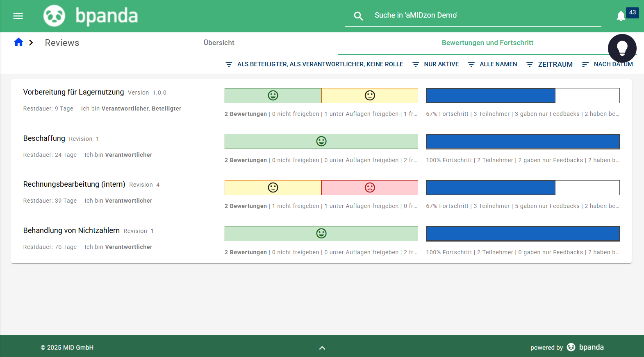Expand the footer chevron arrow
Screen dimensions: 644x357
(322, 348)
